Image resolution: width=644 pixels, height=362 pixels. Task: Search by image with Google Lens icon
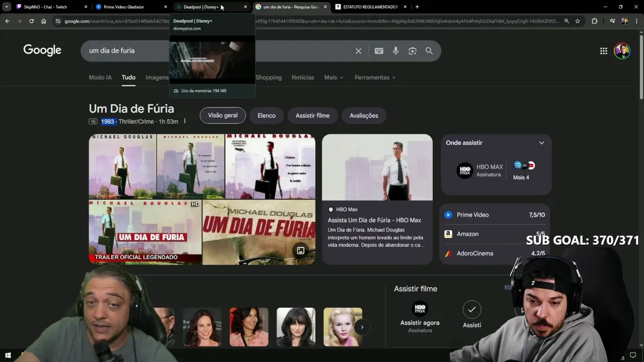coord(412,51)
